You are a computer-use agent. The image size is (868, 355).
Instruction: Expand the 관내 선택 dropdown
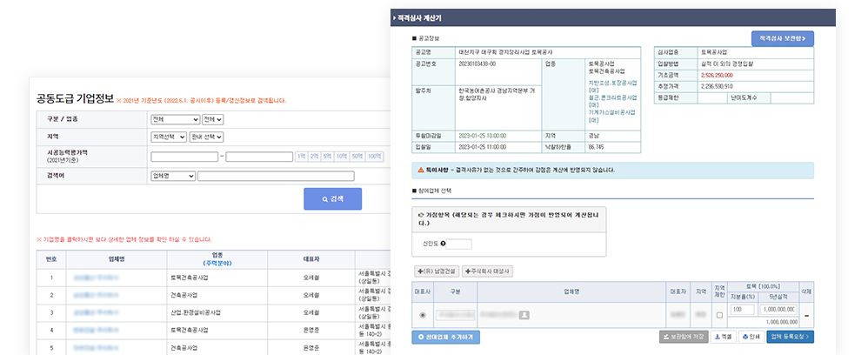(207, 137)
